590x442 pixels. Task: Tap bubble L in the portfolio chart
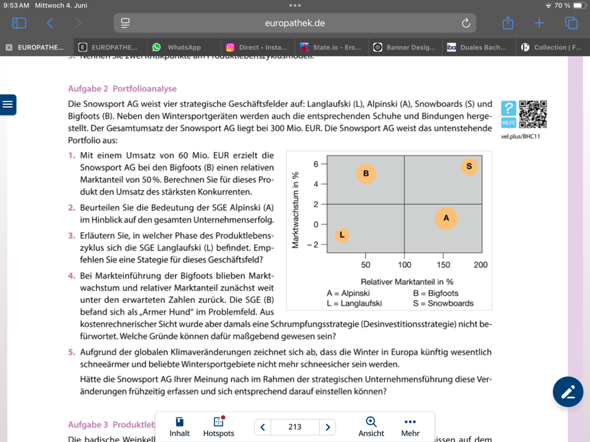click(x=342, y=235)
